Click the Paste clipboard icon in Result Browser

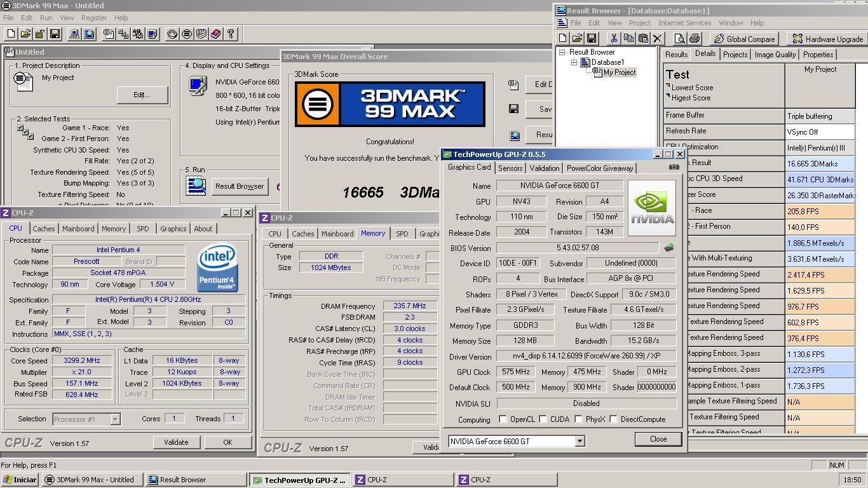643,39
